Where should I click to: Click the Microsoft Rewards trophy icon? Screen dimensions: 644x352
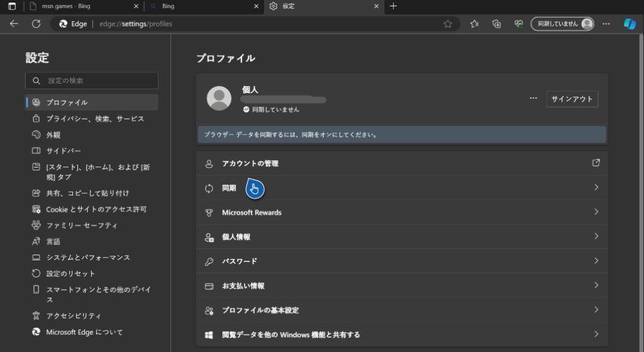(209, 213)
